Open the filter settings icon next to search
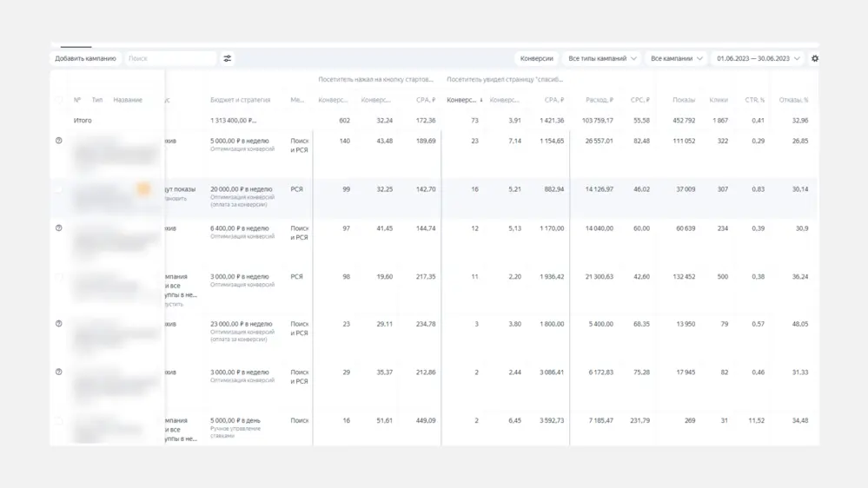 pos(228,59)
